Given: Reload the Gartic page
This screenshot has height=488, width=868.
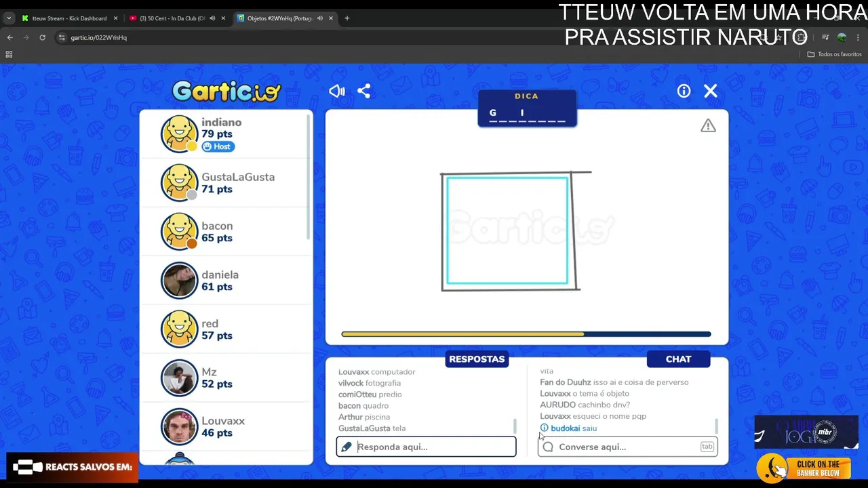Looking at the screenshot, I should (x=42, y=37).
